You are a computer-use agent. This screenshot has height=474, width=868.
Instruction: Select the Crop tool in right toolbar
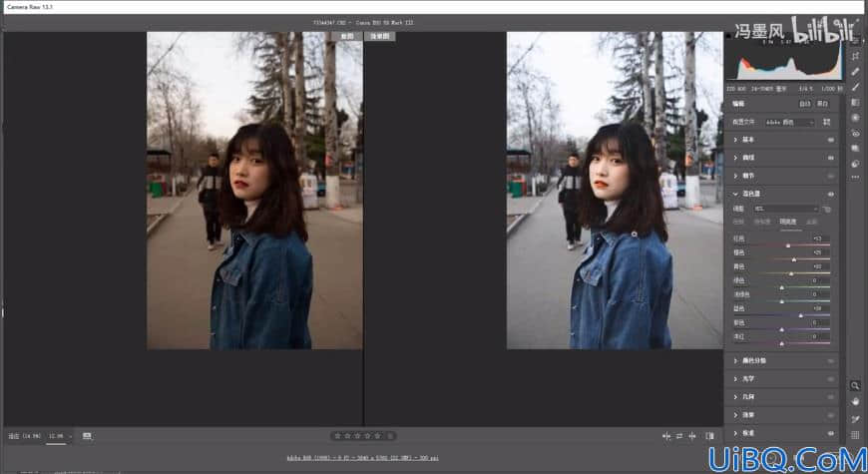(855, 56)
